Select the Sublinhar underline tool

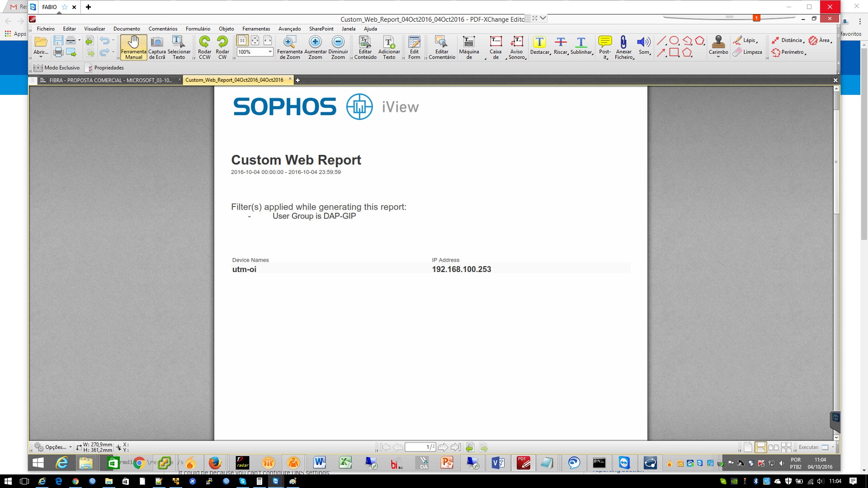(x=581, y=45)
